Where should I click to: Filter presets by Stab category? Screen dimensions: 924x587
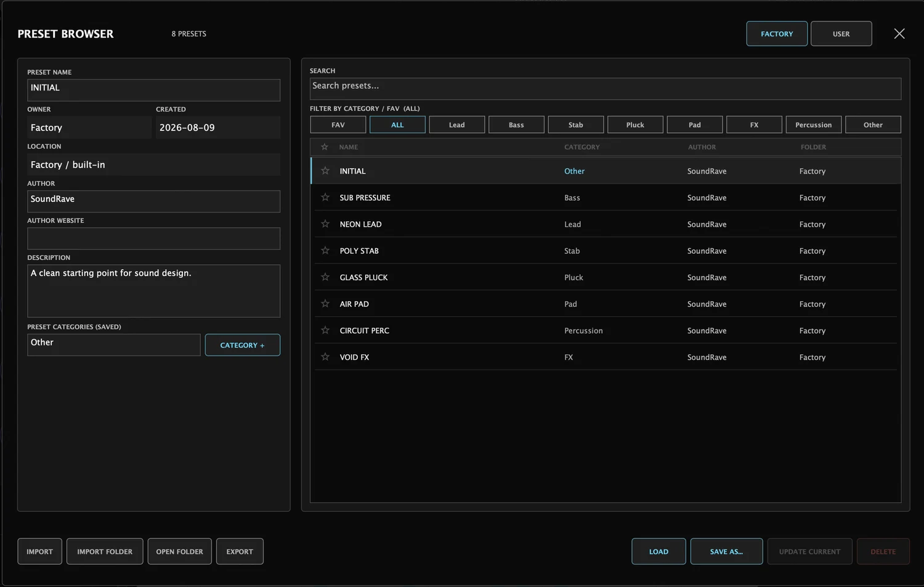576,124
